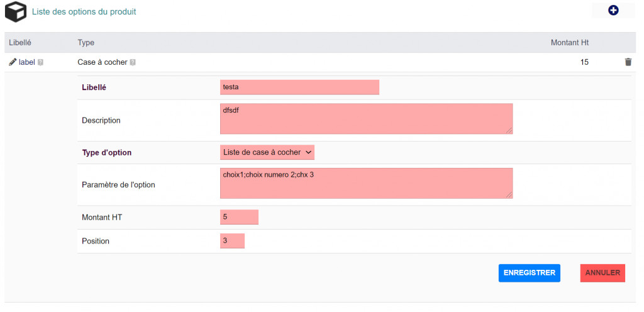
Task: Click the Position input field
Action: 232,241
